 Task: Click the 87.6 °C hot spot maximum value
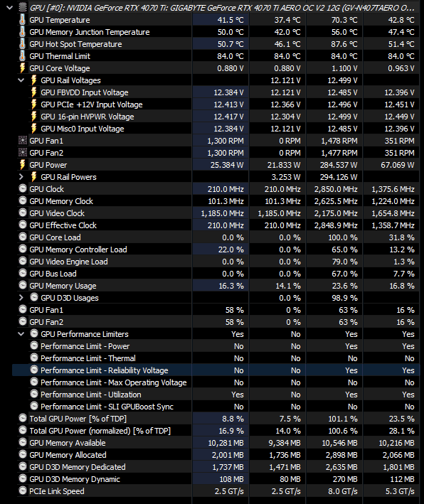[x=344, y=44]
